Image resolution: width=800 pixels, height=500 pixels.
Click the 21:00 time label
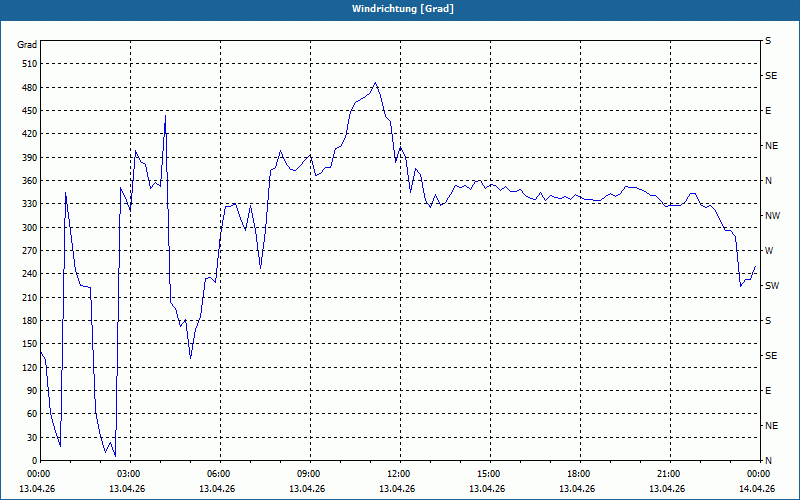coord(667,474)
